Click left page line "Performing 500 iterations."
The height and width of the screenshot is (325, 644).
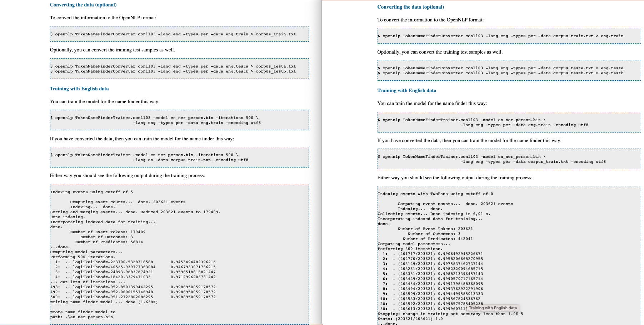(83, 257)
